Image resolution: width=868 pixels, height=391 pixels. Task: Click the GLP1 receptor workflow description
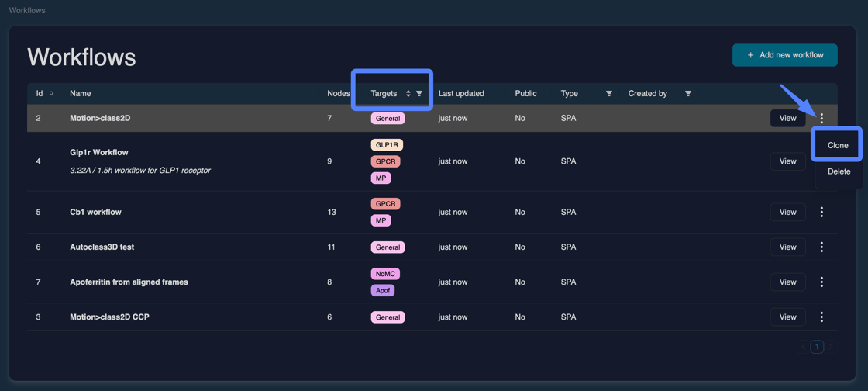(140, 170)
